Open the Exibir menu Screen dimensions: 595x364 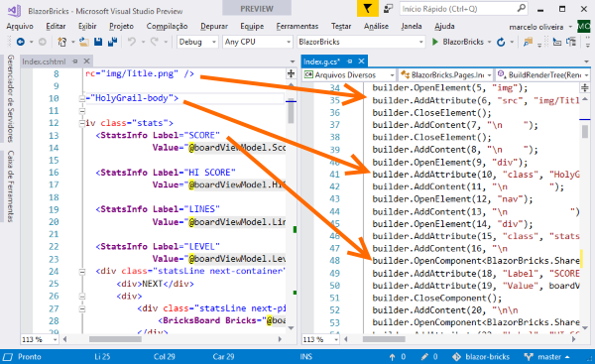click(x=87, y=26)
